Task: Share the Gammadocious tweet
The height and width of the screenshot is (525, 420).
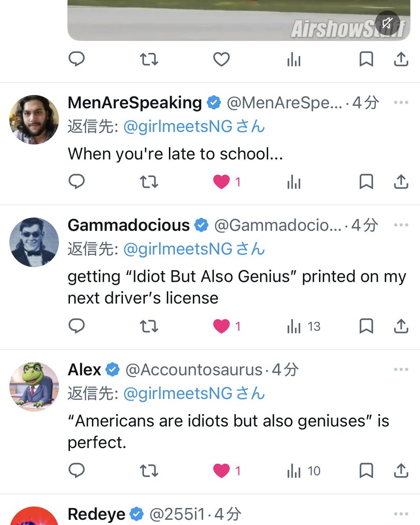Action: [x=401, y=326]
